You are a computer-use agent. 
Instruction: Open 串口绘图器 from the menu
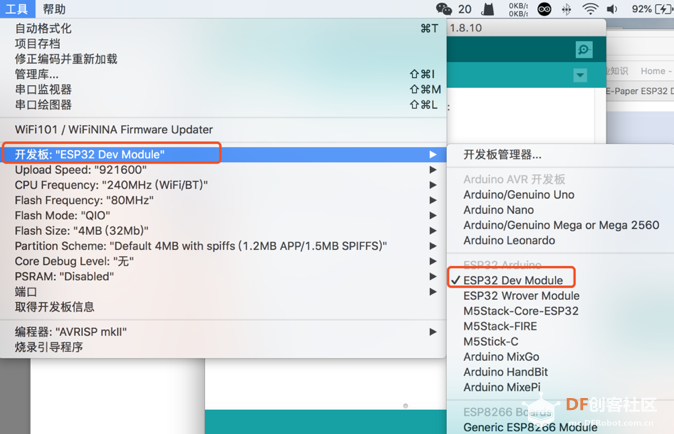tap(223, 105)
